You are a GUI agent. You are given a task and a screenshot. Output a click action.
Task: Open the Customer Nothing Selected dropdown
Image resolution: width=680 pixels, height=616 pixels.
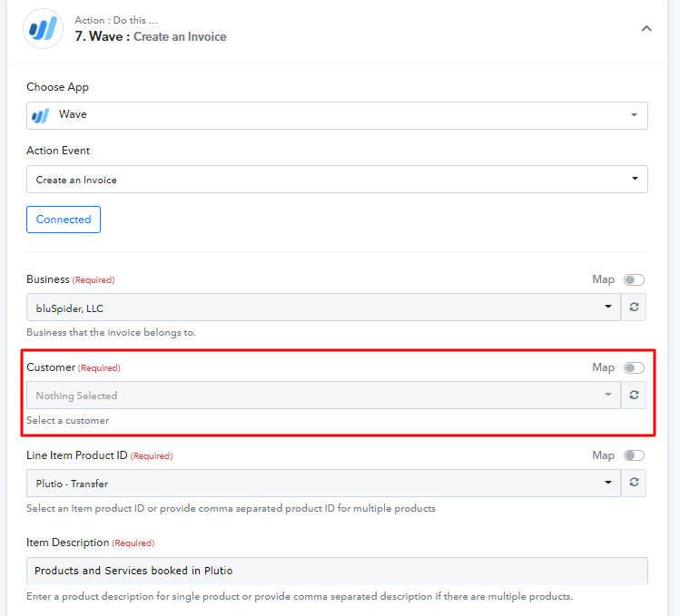point(323,395)
